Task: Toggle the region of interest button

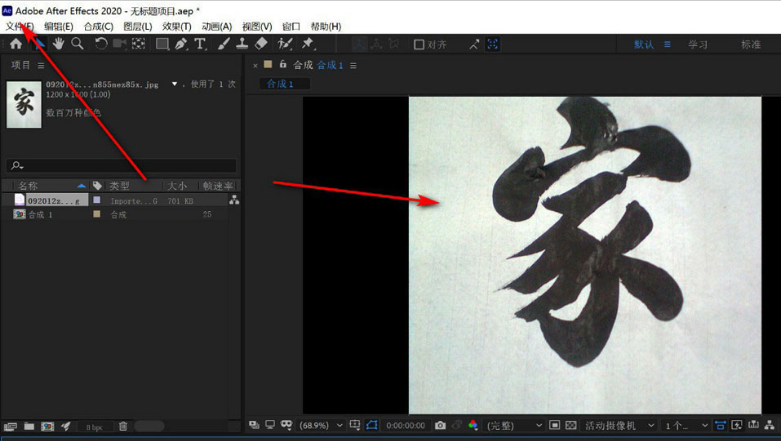Action: [372, 426]
